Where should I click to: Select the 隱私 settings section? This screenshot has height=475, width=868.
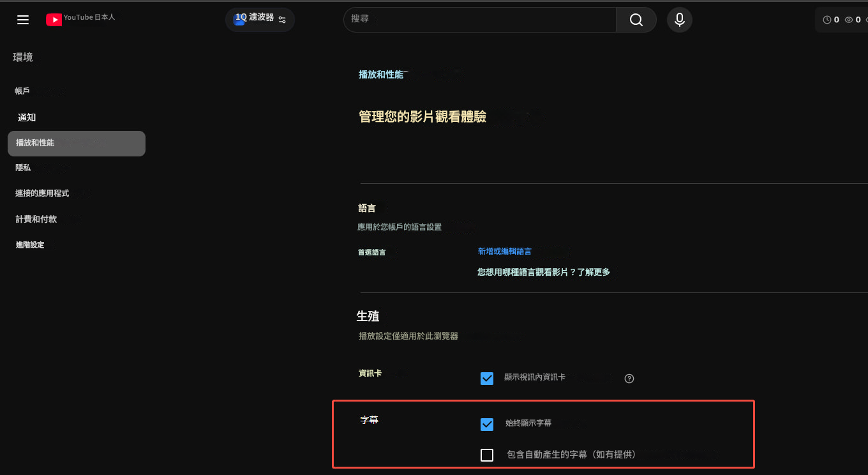[x=22, y=167]
